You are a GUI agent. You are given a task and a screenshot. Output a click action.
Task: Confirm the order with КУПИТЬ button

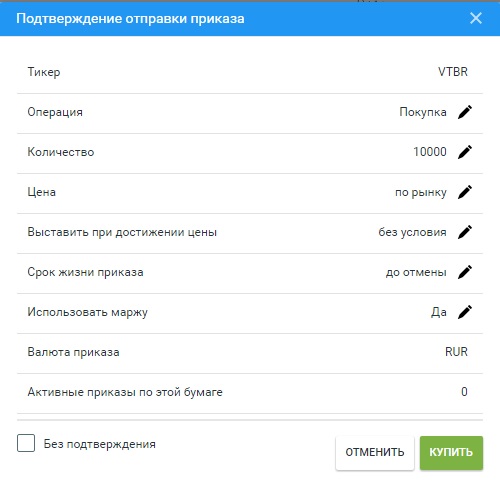tap(451, 453)
